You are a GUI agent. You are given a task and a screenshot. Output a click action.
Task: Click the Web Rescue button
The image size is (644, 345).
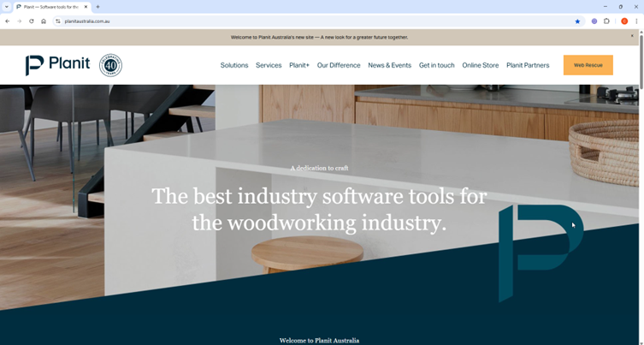point(588,65)
